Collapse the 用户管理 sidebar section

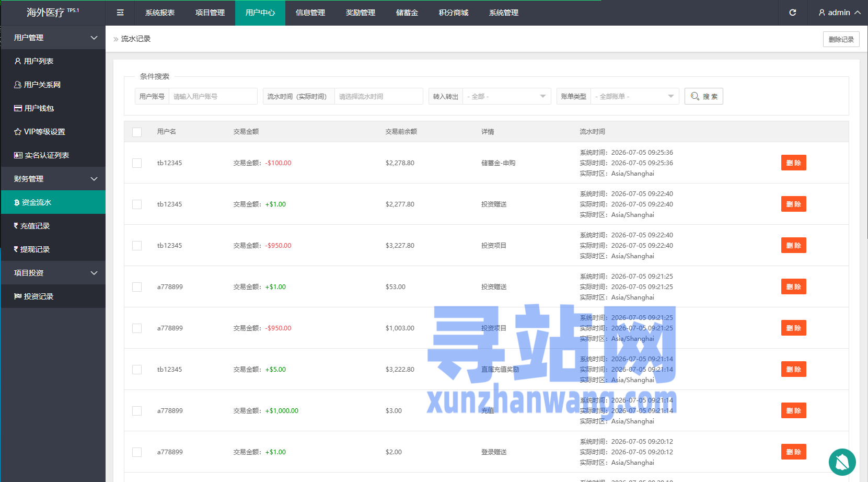(53, 38)
